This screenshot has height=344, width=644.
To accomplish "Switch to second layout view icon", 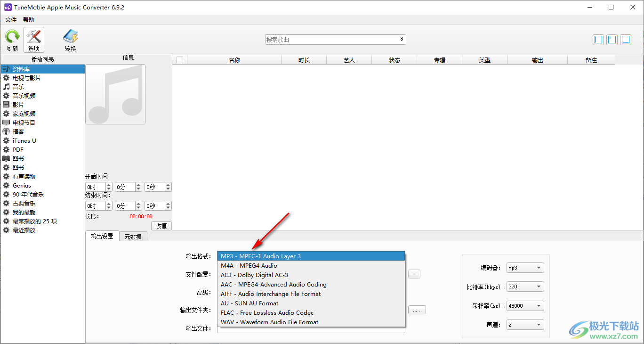I will 612,40.
